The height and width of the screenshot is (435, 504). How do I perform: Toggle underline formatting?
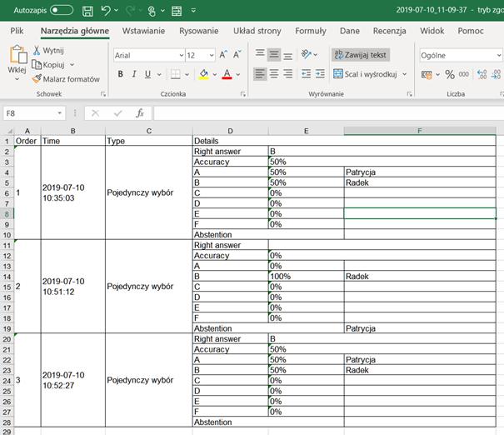[147, 74]
